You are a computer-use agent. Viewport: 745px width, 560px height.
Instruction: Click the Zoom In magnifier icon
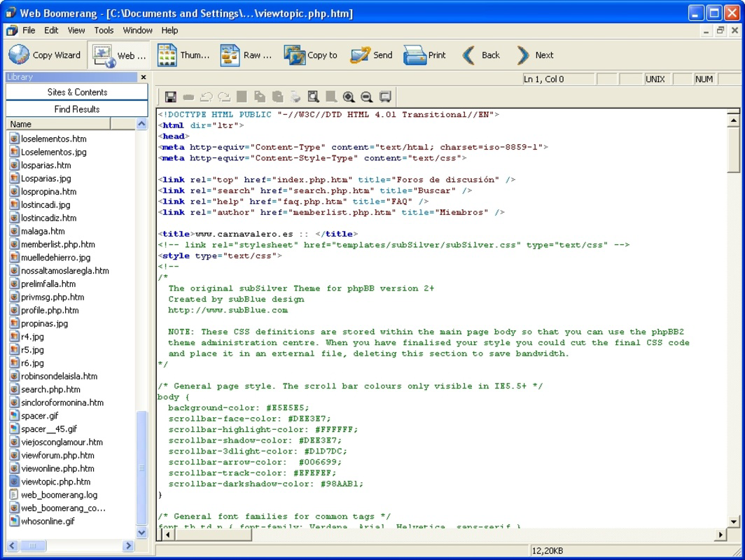[x=349, y=97]
